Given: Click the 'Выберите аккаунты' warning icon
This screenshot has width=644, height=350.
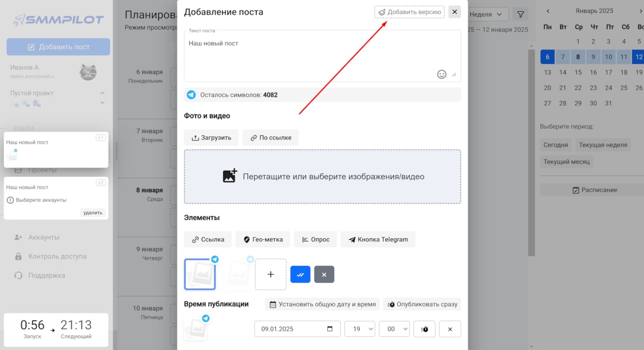Looking at the screenshot, I should click(x=10, y=200).
